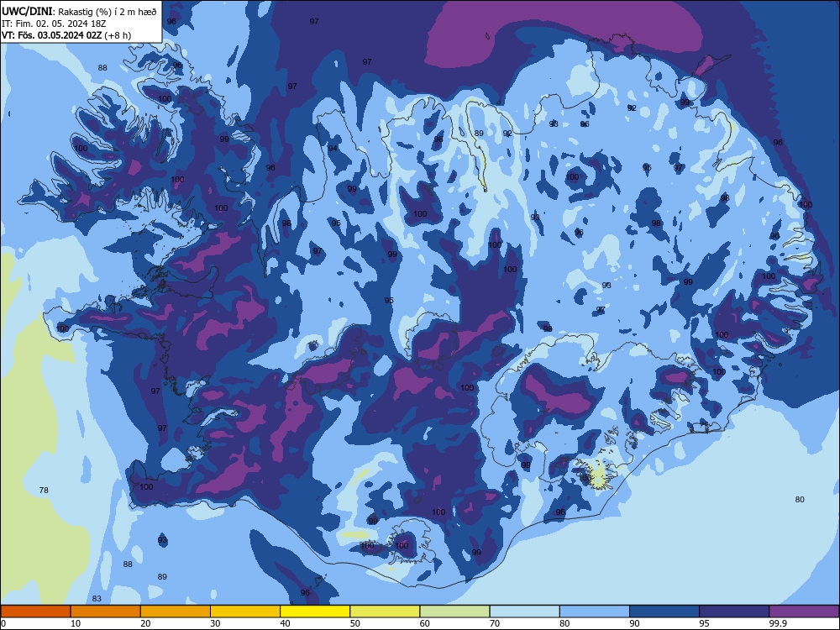Click the 'IT: Fim. 02. 05. 2024 18Z' line
Image resolution: width=840 pixels, height=630 pixels.
[x=54, y=24]
